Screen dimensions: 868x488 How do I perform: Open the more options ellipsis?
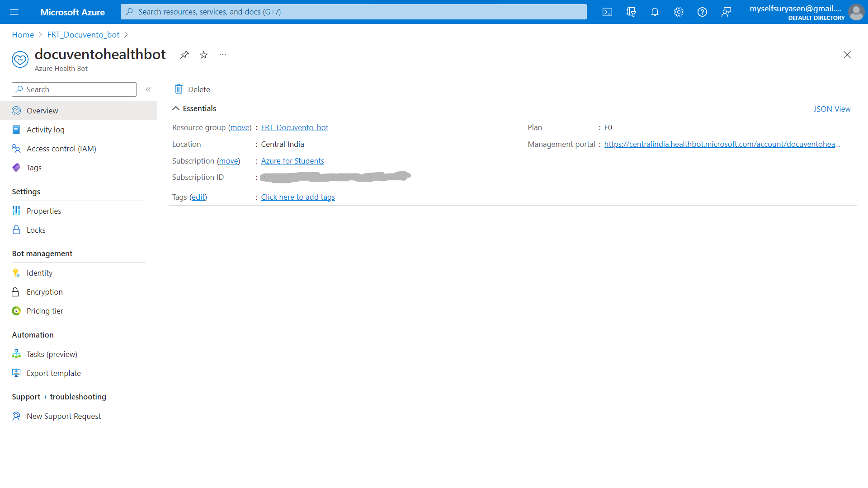coord(222,55)
